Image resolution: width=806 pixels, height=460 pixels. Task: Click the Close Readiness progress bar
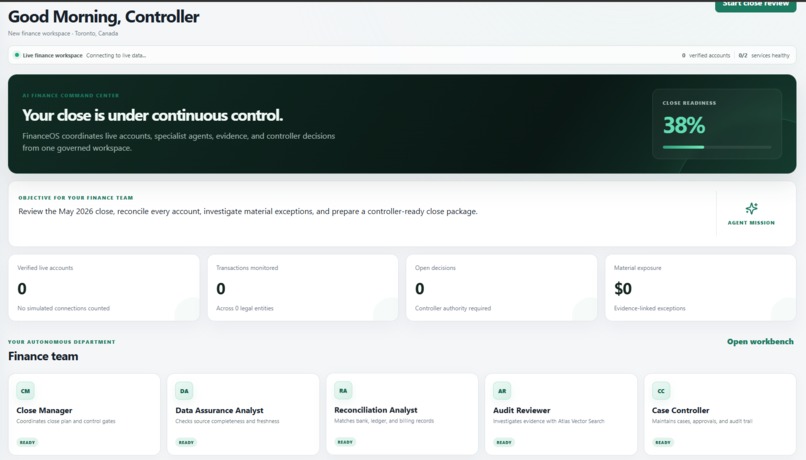pos(717,147)
